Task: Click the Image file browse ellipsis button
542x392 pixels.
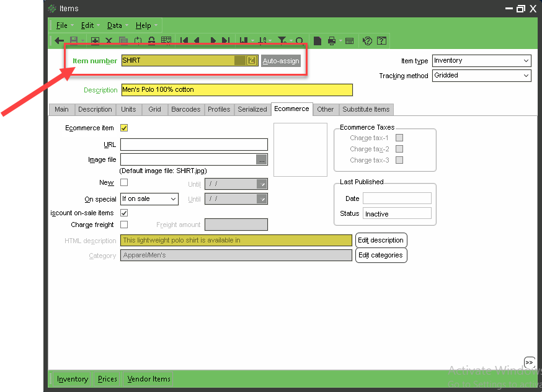Action: (262, 159)
